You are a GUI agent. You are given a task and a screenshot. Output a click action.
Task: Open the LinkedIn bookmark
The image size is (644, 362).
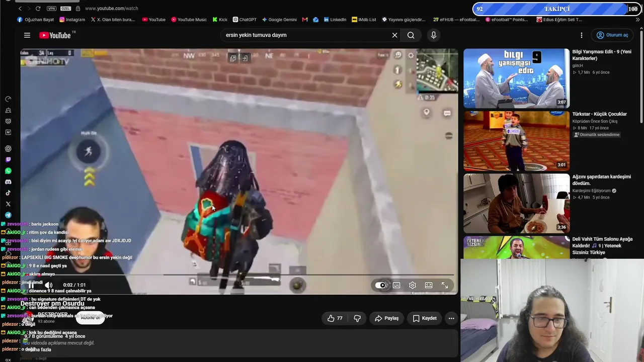click(x=335, y=20)
